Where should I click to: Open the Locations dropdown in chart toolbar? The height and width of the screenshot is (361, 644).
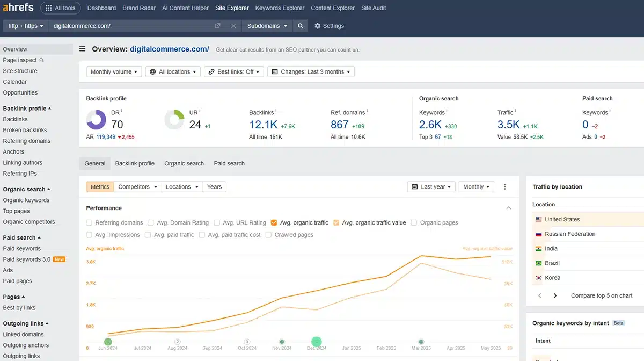point(182,187)
